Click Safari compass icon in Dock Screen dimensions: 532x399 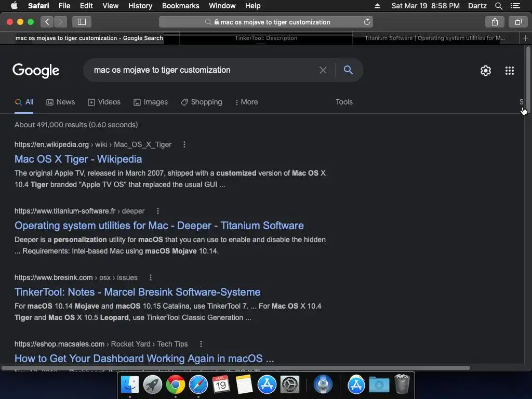click(198, 385)
